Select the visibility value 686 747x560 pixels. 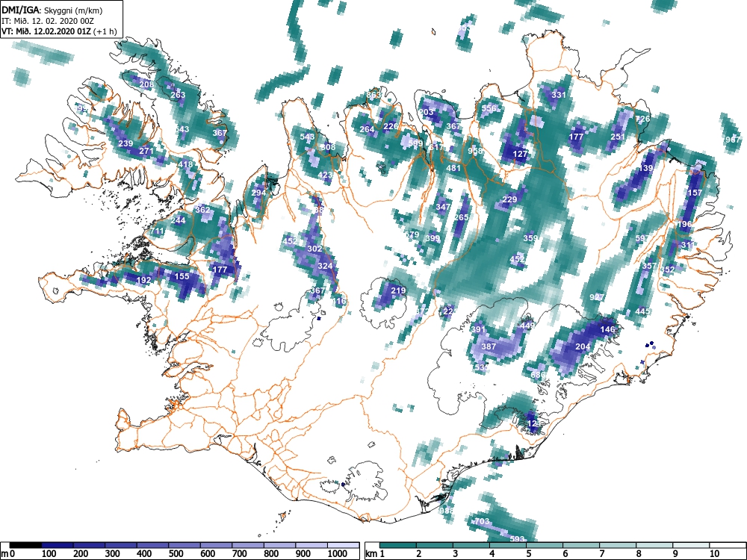pyautogui.click(x=538, y=375)
